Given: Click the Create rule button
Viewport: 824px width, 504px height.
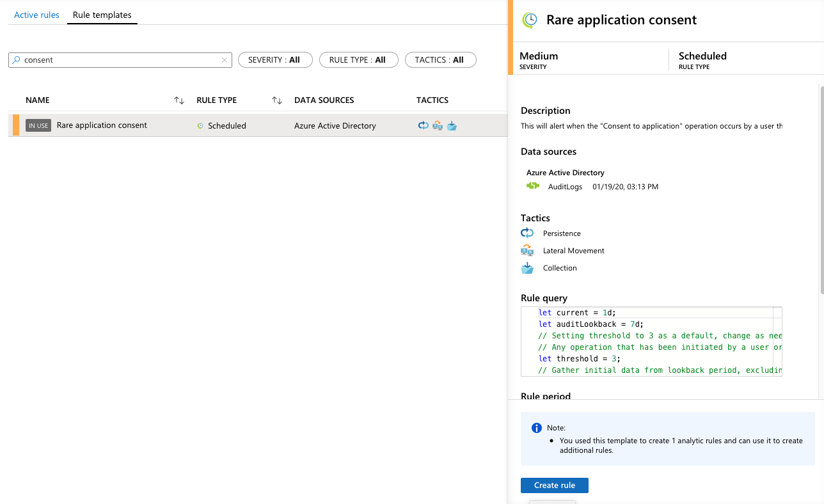Looking at the screenshot, I should [x=555, y=485].
